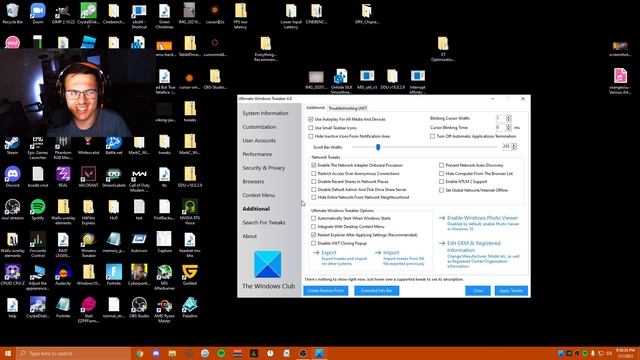Image resolution: width=640 pixels, height=360 pixels.
Task: Open Performance section in sidebar
Action: click(257, 154)
